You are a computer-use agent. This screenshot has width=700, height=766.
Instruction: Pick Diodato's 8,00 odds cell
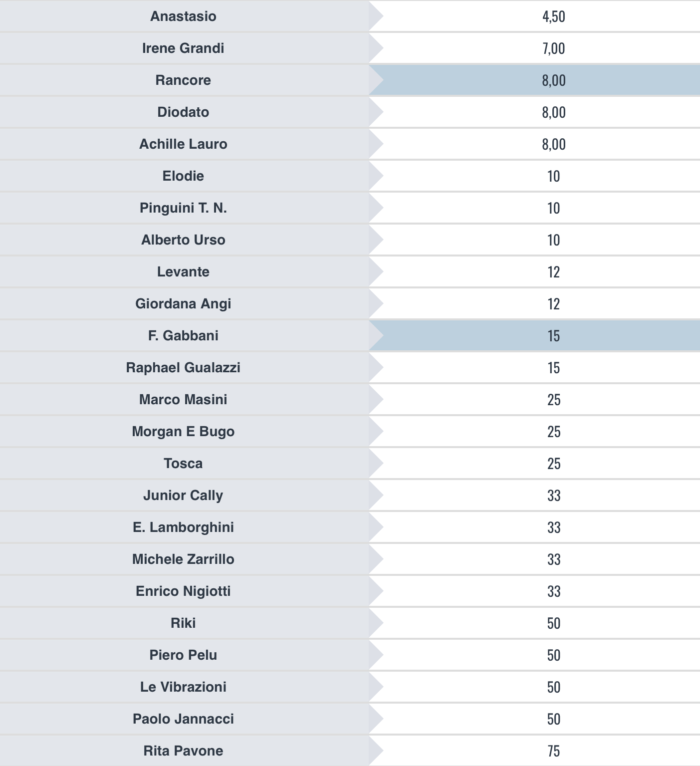553,112
